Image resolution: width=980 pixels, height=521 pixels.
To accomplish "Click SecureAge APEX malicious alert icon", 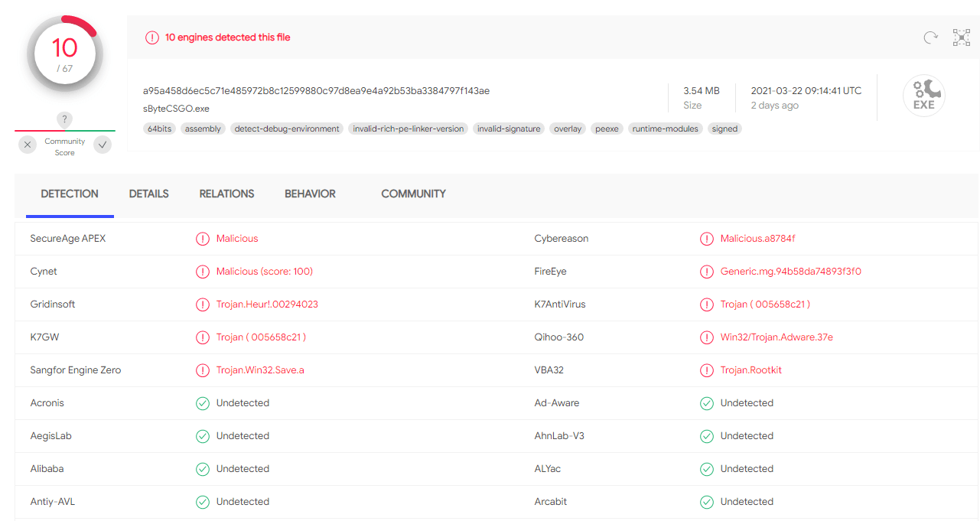I will (x=203, y=239).
